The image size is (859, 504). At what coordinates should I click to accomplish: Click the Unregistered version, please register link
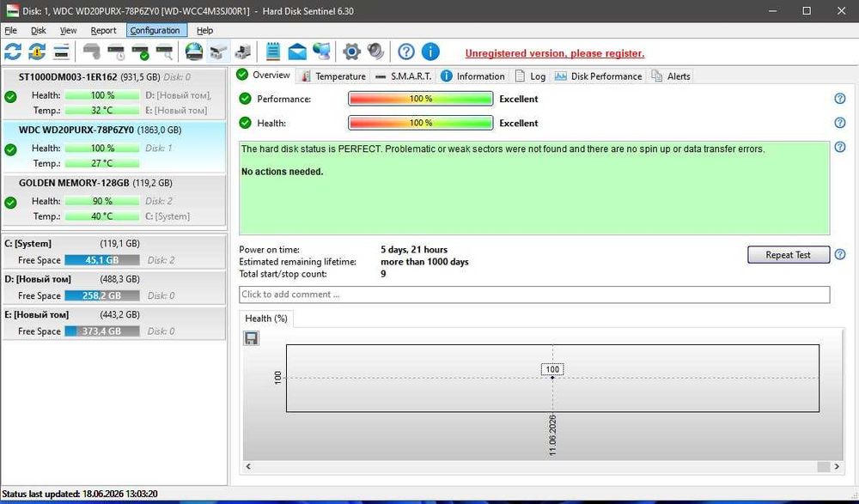click(x=554, y=53)
